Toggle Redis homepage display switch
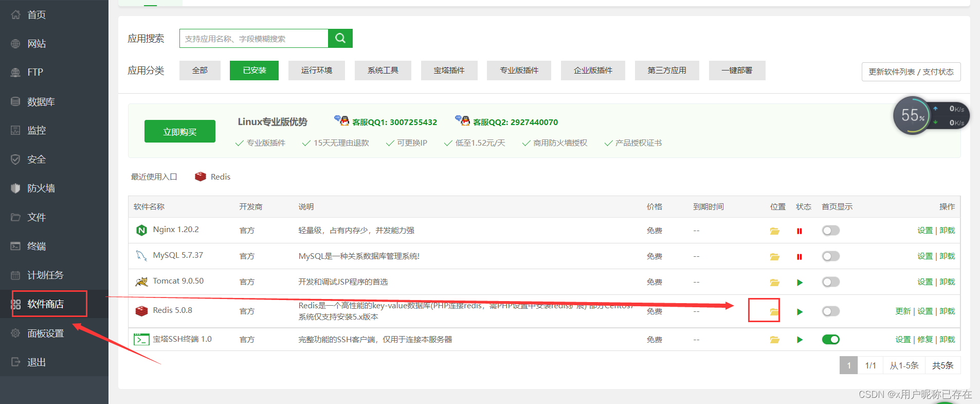Viewport: 980px width, 404px height. pyautogui.click(x=831, y=311)
